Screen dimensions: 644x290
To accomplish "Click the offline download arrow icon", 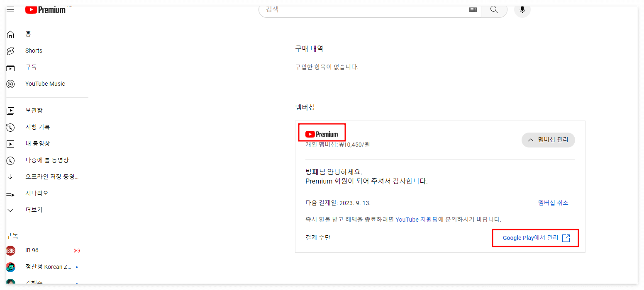I will [10, 177].
